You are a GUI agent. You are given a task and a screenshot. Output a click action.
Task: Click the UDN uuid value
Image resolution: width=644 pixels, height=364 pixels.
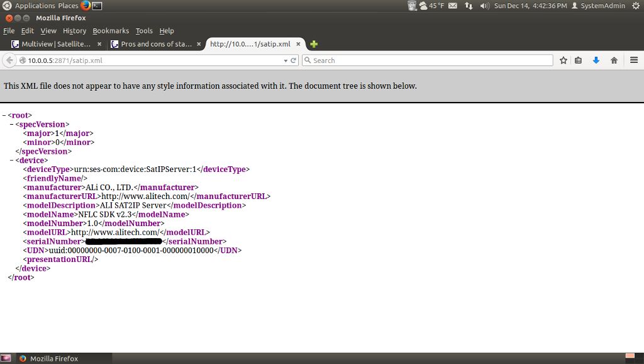(131, 251)
